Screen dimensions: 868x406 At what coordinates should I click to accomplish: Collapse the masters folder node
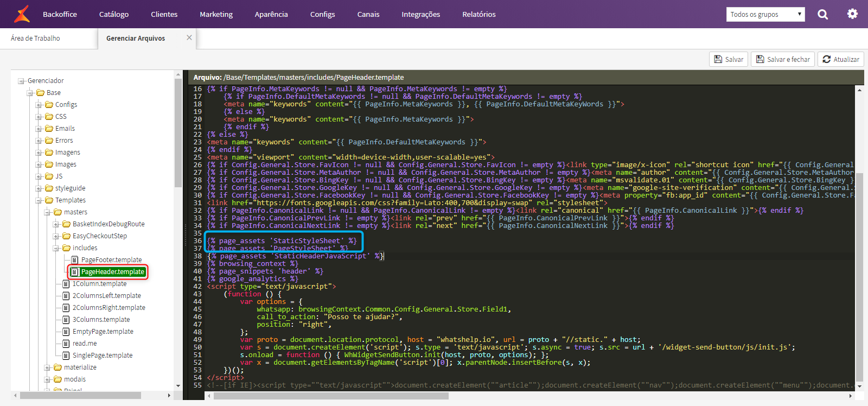tap(47, 213)
